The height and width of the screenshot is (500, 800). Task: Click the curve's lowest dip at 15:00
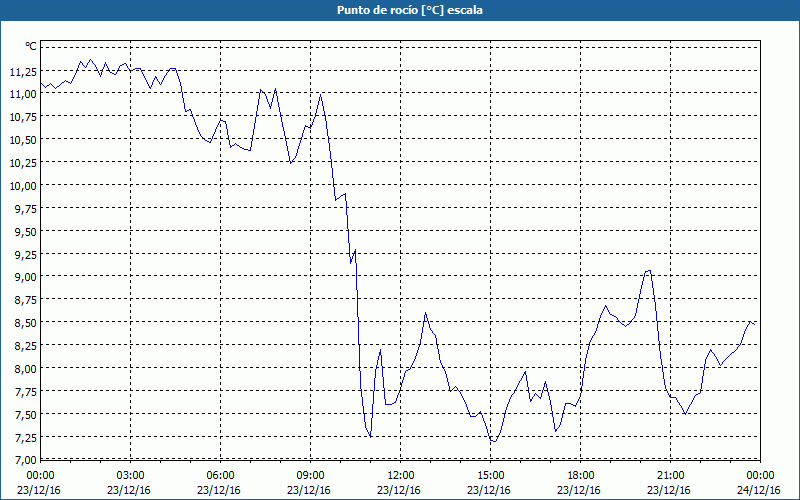pyautogui.click(x=493, y=440)
